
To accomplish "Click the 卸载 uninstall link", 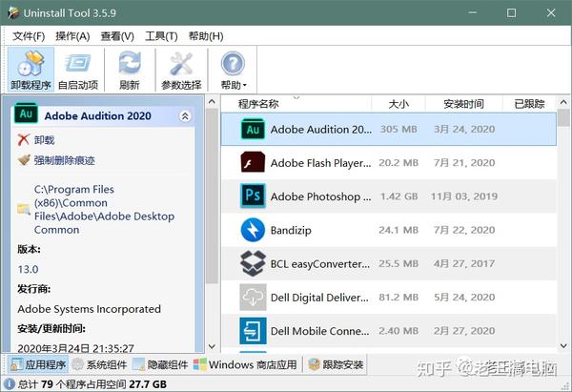I will 45,140.
